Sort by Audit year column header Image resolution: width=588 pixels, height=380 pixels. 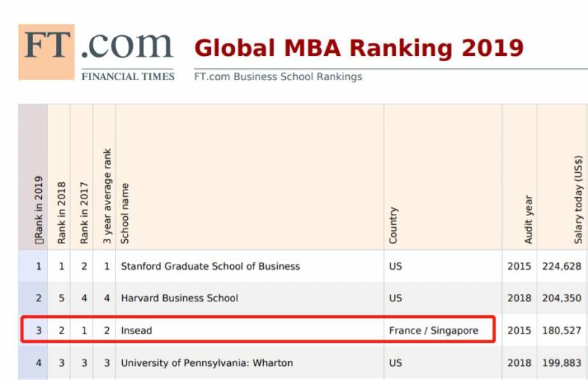pyautogui.click(x=529, y=220)
